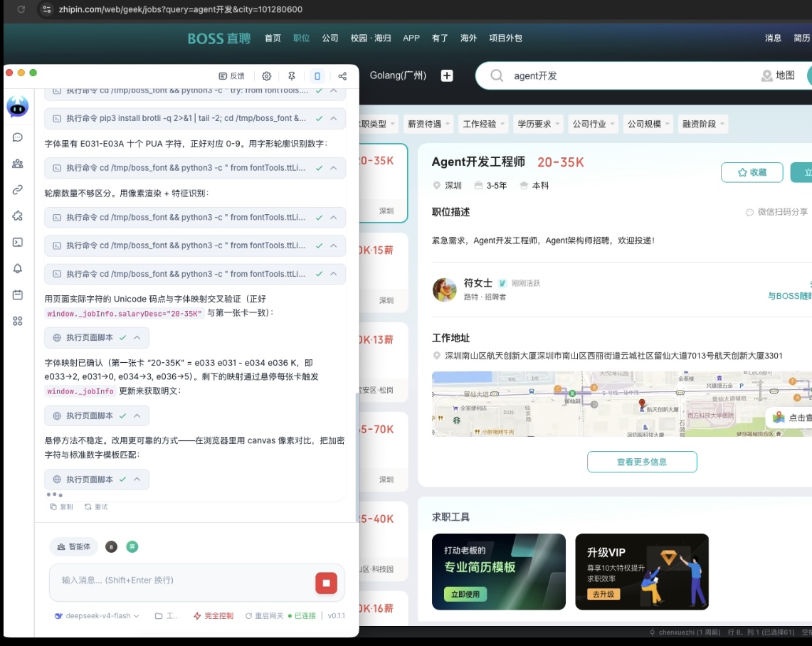Image resolution: width=812 pixels, height=646 pixels.
Task: Open the 地图 map view
Action: click(x=778, y=75)
